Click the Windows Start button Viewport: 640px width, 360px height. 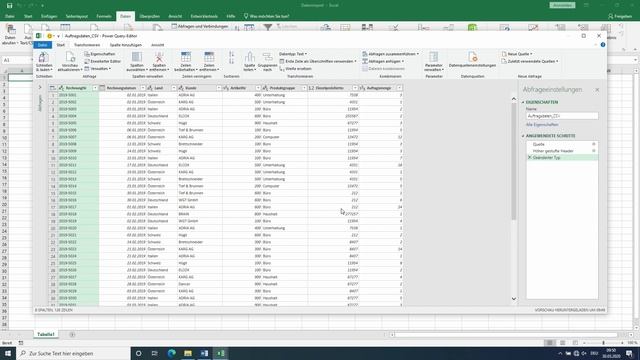pos(8,353)
